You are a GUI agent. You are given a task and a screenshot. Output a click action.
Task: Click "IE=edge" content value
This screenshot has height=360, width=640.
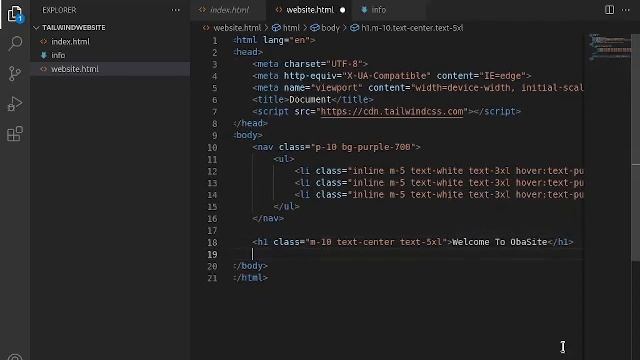[502, 76]
